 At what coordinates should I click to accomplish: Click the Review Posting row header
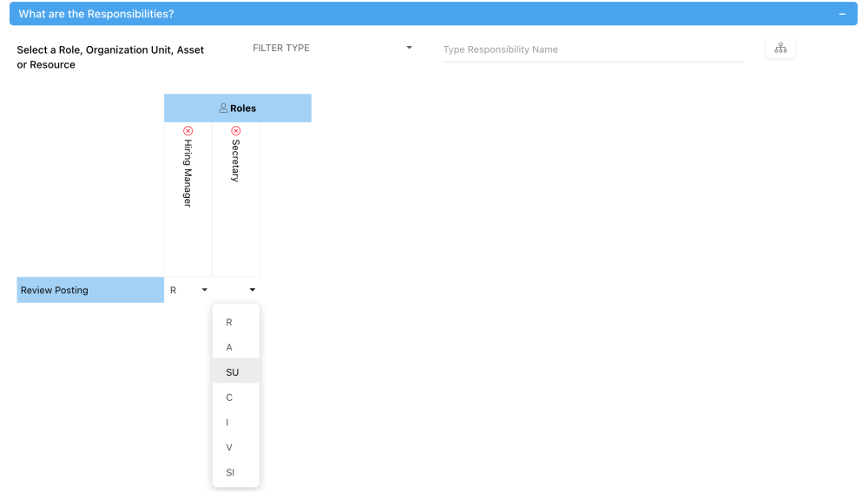[x=90, y=290]
